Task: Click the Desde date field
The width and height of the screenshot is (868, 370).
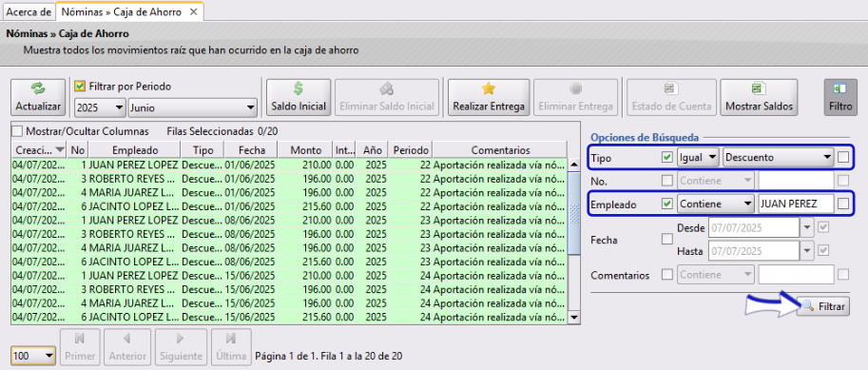Action: pyautogui.click(x=754, y=227)
